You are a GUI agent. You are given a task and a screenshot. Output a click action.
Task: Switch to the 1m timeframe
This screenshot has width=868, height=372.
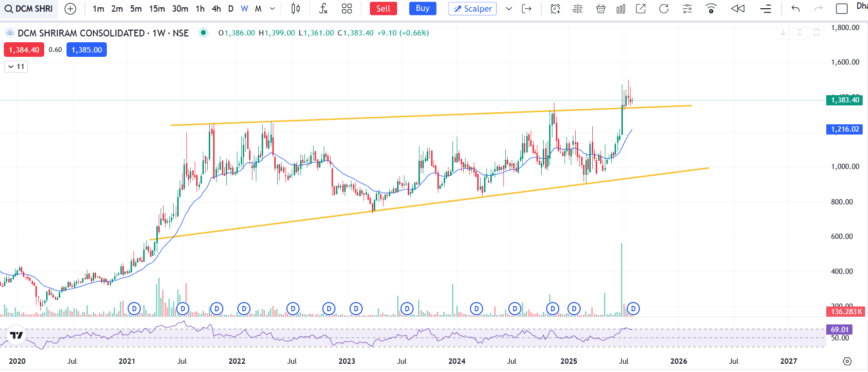[x=99, y=9]
